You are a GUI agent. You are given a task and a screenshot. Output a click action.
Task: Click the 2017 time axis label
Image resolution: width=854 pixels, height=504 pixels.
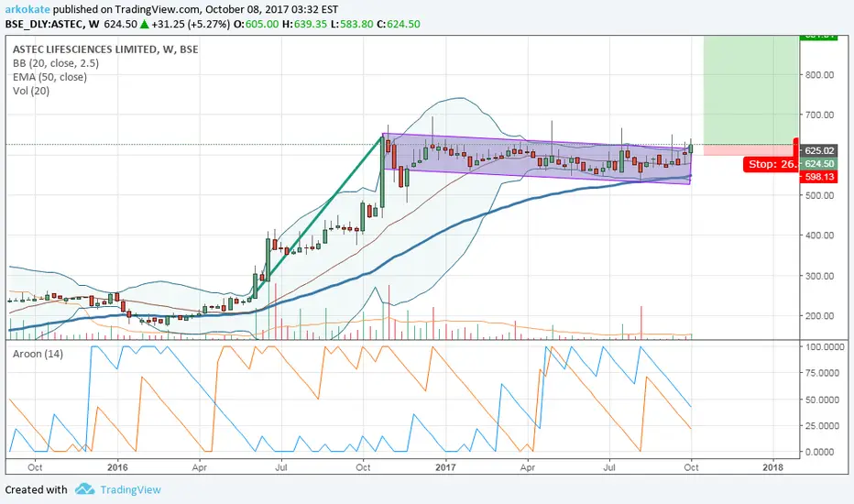coord(445,467)
